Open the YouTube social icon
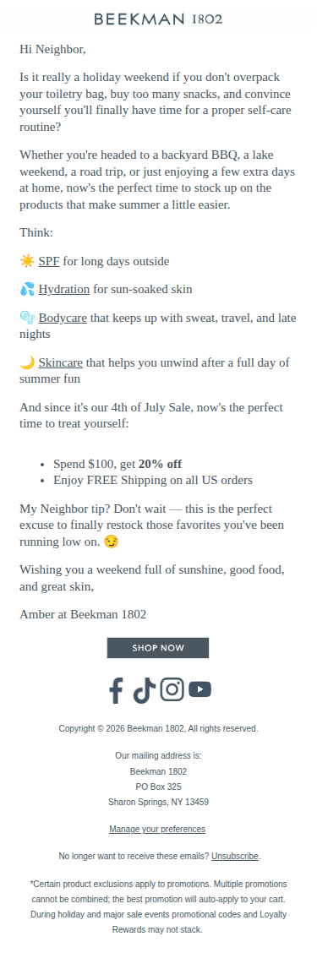The height and width of the screenshot is (980, 317). coord(200,689)
